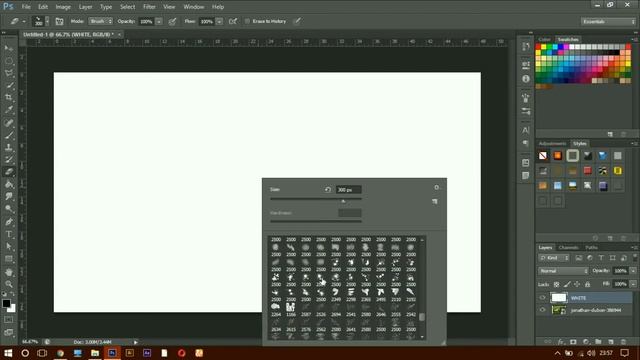Image resolution: width=640 pixels, height=360 pixels.
Task: Select the Healing Brush tool
Action: pyautogui.click(x=9, y=123)
